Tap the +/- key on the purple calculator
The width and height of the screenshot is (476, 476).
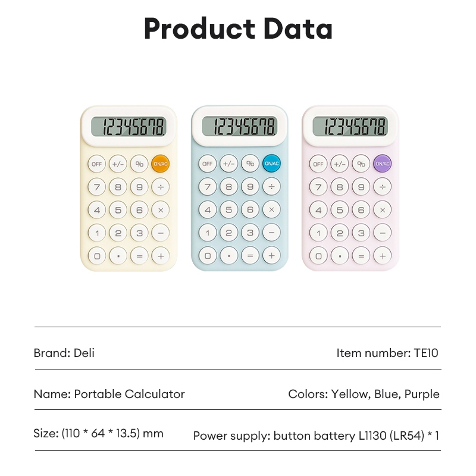(x=339, y=164)
